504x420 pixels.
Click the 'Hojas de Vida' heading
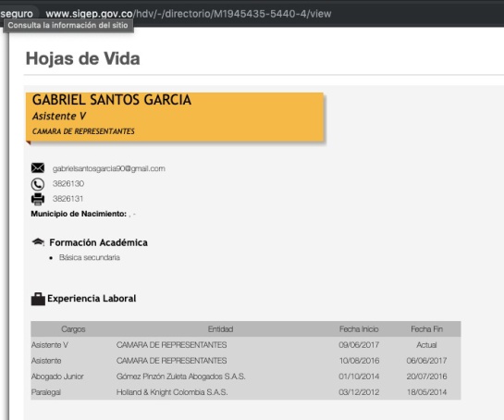(x=82, y=58)
